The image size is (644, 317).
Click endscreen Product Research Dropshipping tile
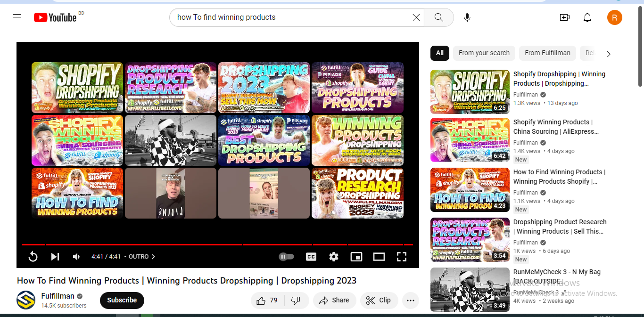(357, 193)
